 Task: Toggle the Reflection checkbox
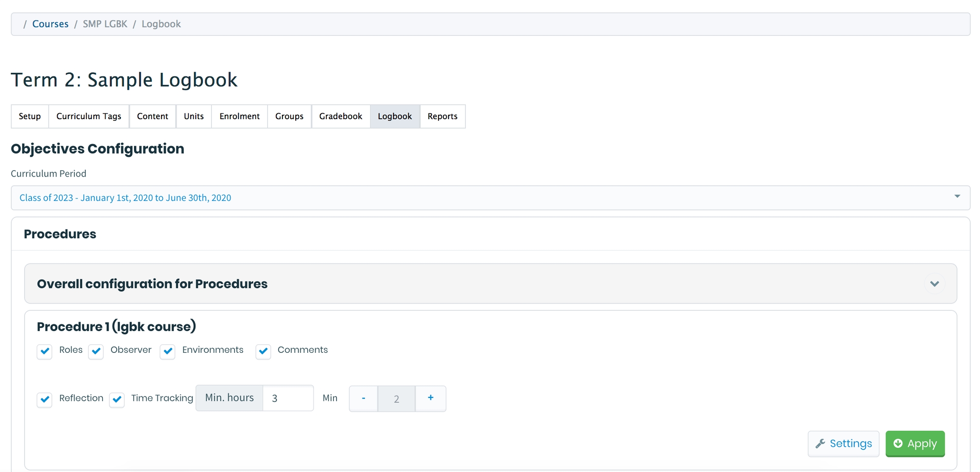45,399
